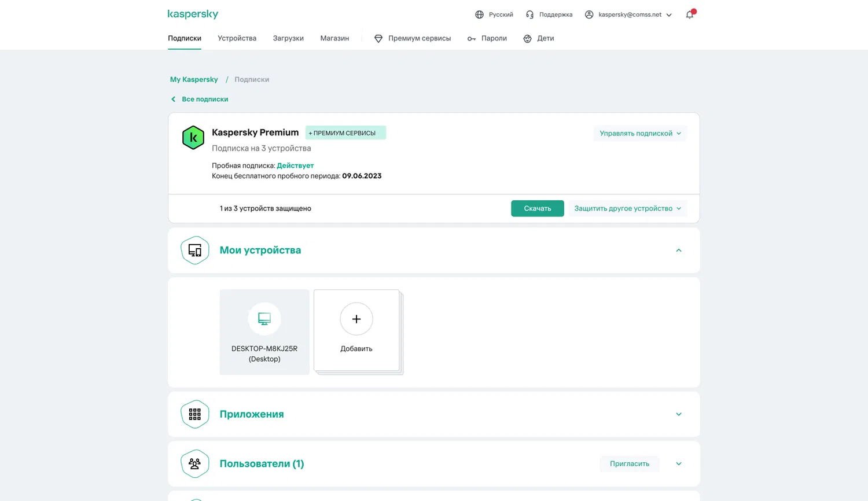
Task: Click the 'Подписка на 3 устройства' text
Action: click(x=262, y=148)
